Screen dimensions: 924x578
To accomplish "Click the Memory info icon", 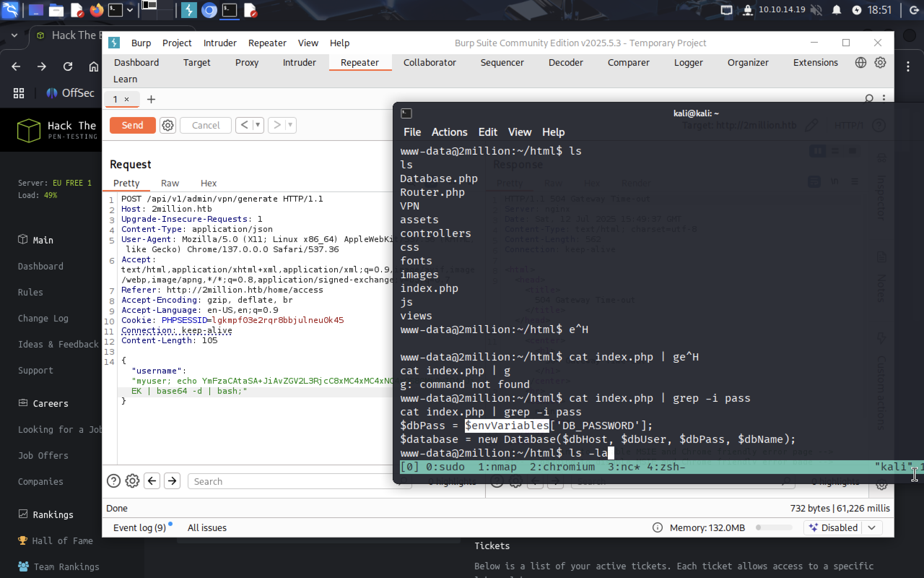I will coord(658,527).
